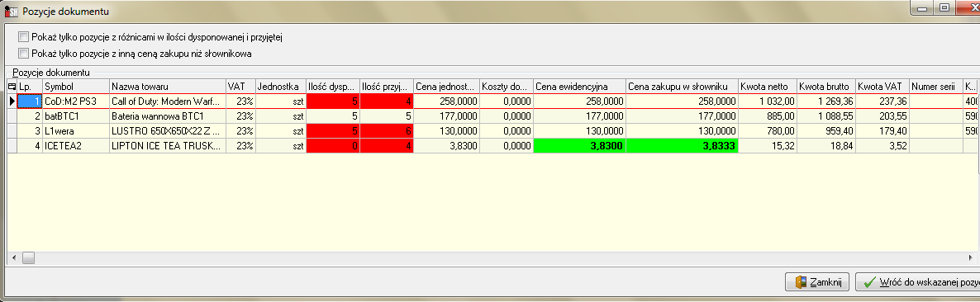Click the horizontal scrollbar left arrow
Viewport: 980px width, 302px height.
(x=13, y=257)
